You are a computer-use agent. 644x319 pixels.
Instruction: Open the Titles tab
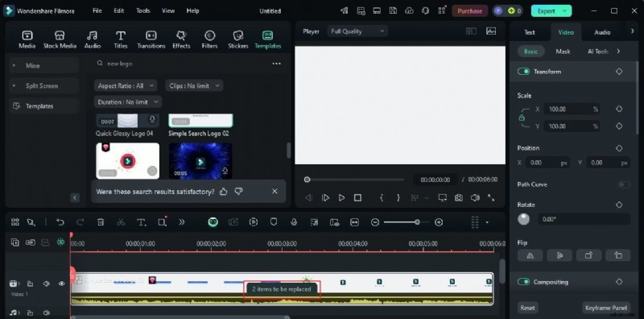[x=120, y=40]
